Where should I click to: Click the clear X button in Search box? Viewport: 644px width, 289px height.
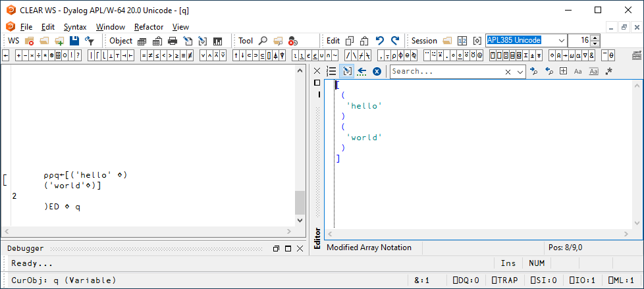click(508, 71)
